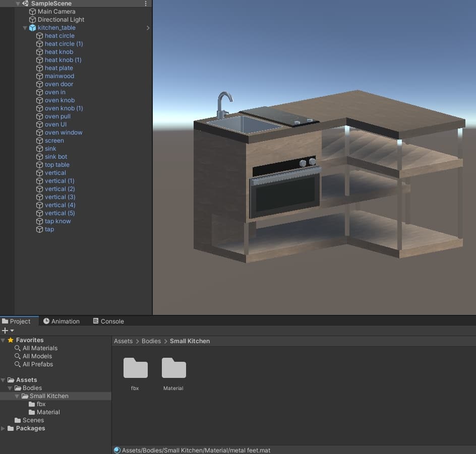
Task: Click the Unity icon beside SampleScene
Action: pyautogui.click(x=25, y=4)
